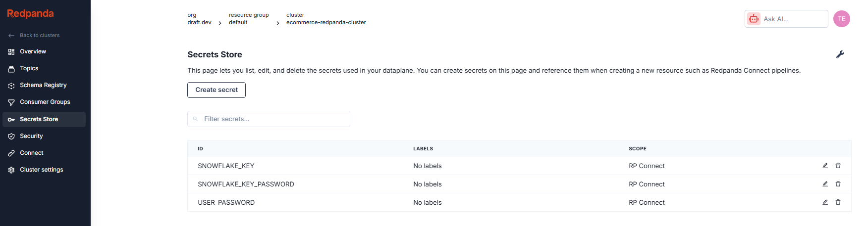
Task: Click RP Connect scope in SNOWFLAKE_KEY row
Action: (647, 166)
